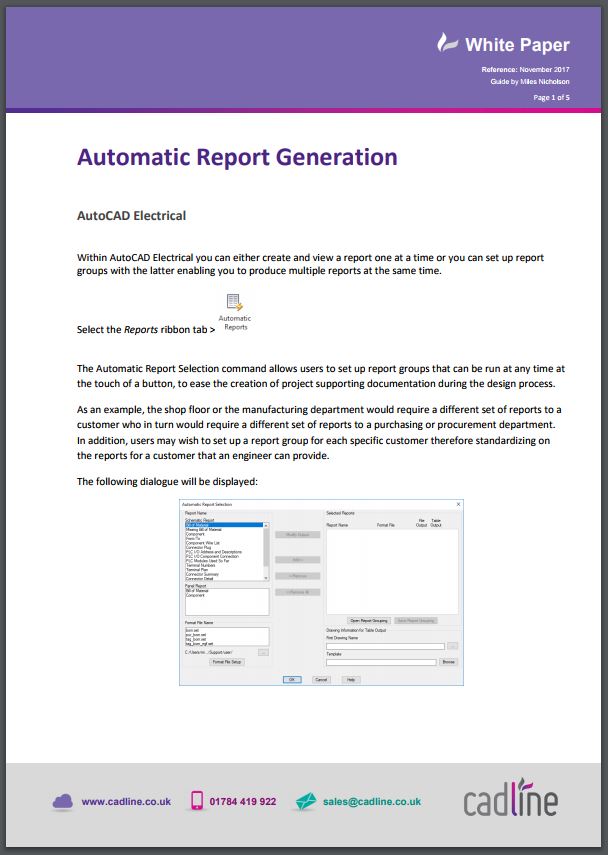Image resolution: width=608 pixels, height=855 pixels.
Task: Click the greyed Modify Output button
Action: point(298,535)
